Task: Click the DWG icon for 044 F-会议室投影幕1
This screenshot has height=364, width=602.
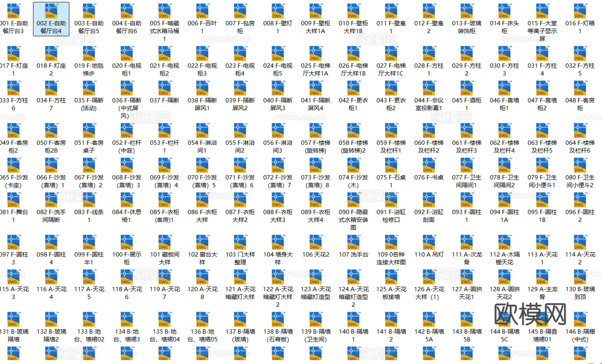Action: click(429, 88)
